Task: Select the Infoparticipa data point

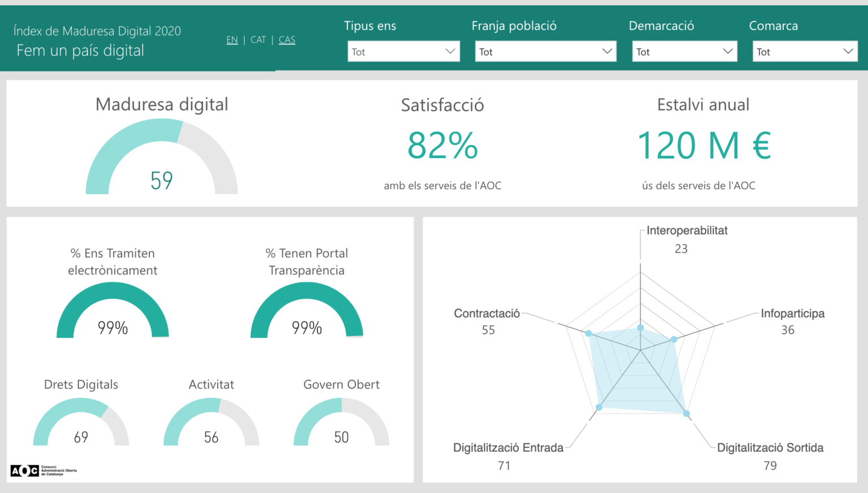Action: 673,339
